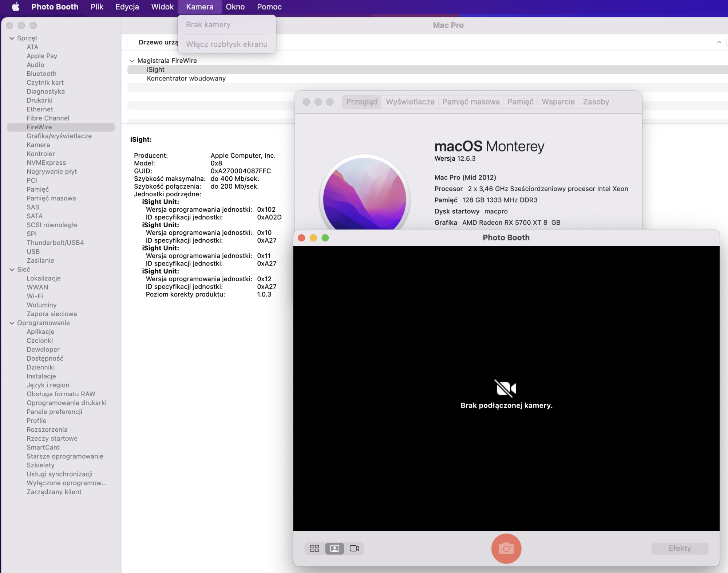Select Koncentrator wbudowany in the device tree
The image size is (728, 573).
point(186,78)
